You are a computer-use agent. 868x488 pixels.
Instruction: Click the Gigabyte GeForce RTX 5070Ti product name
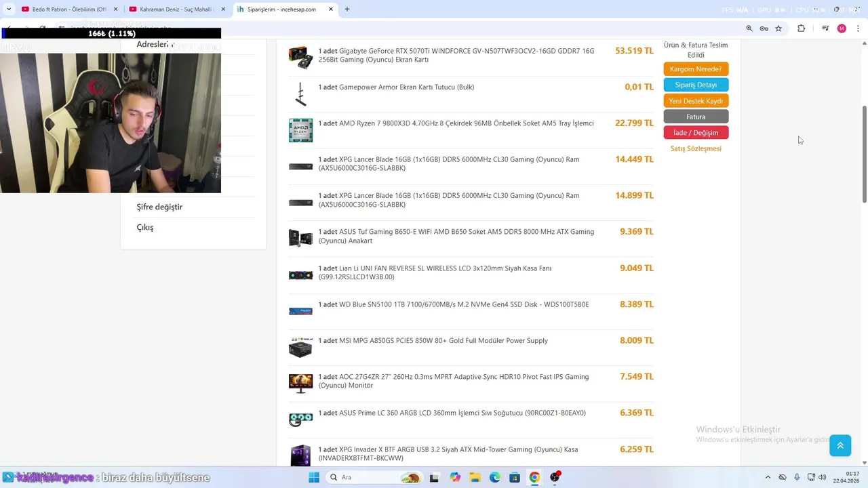point(456,55)
